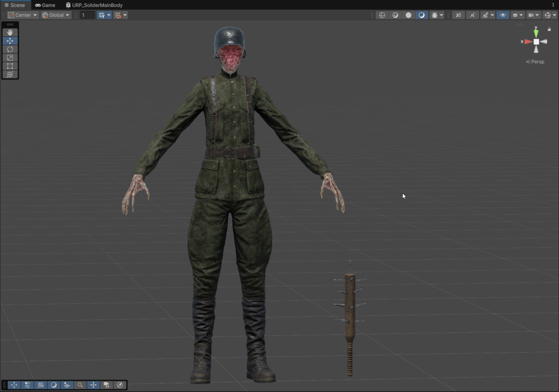Screen dimensions: 559x392
Task: Select the spiked club weapon model
Action: 350,319
